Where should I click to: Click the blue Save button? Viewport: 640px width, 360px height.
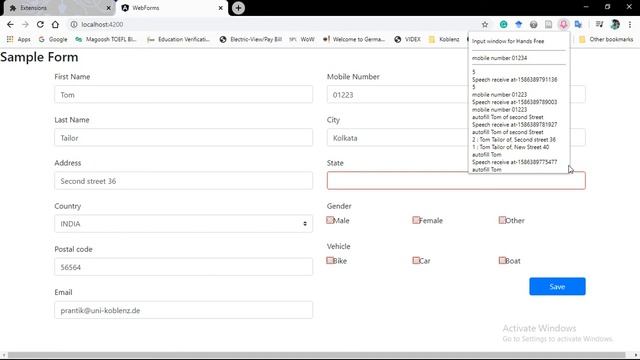coord(557,287)
